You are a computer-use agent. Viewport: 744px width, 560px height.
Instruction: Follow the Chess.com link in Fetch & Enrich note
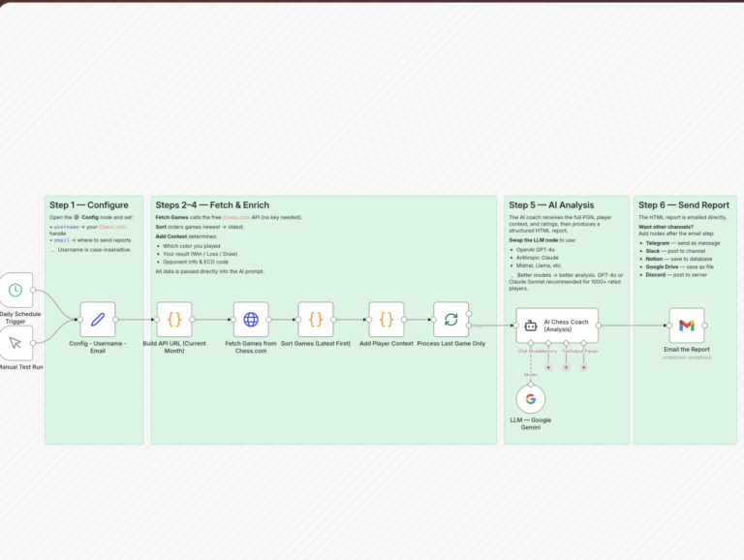pyautogui.click(x=236, y=217)
